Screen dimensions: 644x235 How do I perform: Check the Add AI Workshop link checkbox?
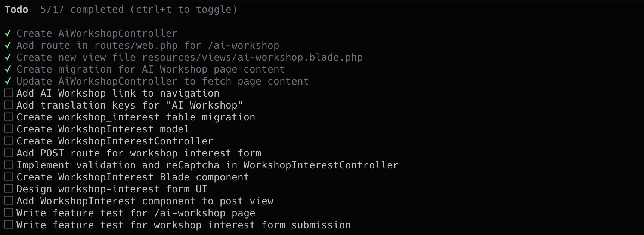(x=9, y=93)
